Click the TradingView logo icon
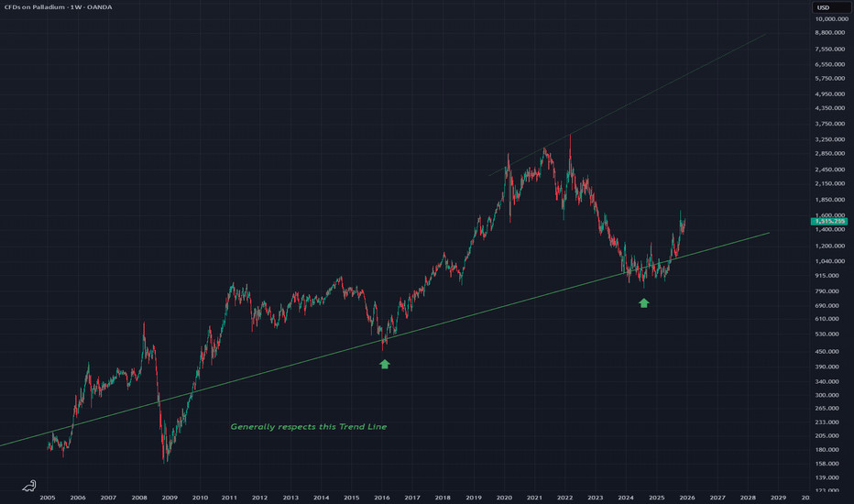The height and width of the screenshot is (504, 854). [30, 487]
